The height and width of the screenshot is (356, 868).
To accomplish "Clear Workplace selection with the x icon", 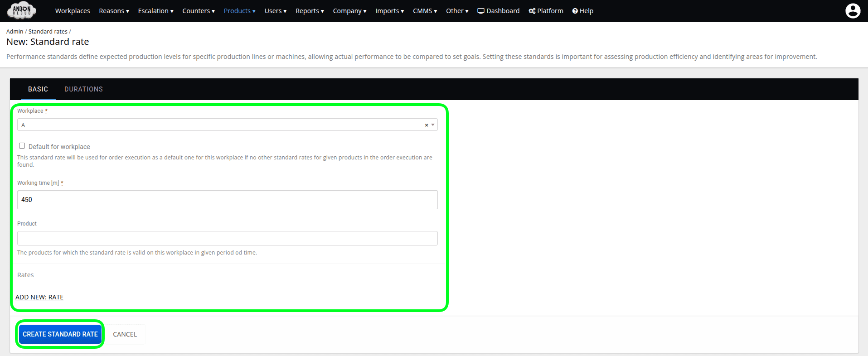I will (x=426, y=125).
